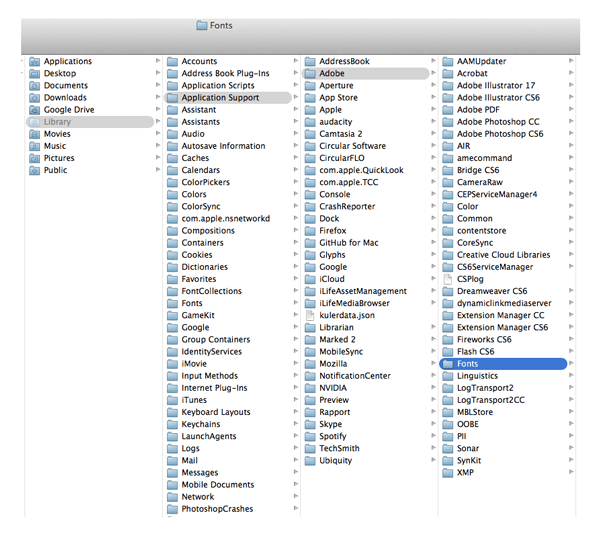Select the iLifeAssetManagement folder
The height and width of the screenshot is (545, 600).
point(363,291)
